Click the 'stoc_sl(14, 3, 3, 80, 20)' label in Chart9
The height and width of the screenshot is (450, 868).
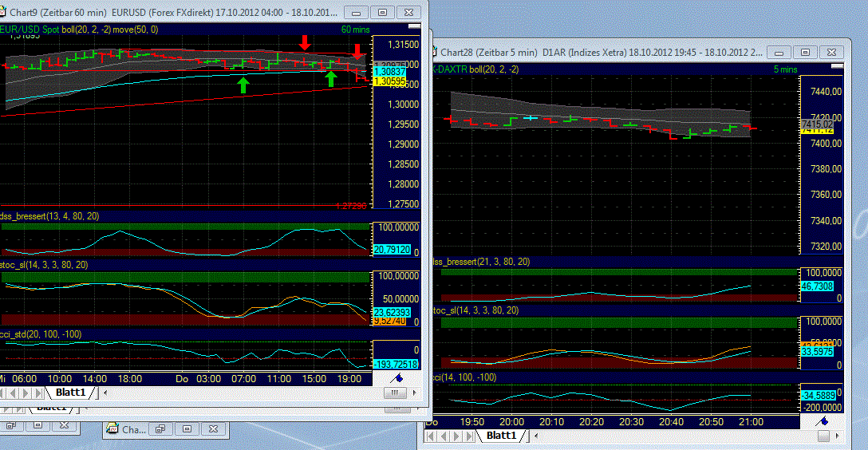click(x=45, y=265)
